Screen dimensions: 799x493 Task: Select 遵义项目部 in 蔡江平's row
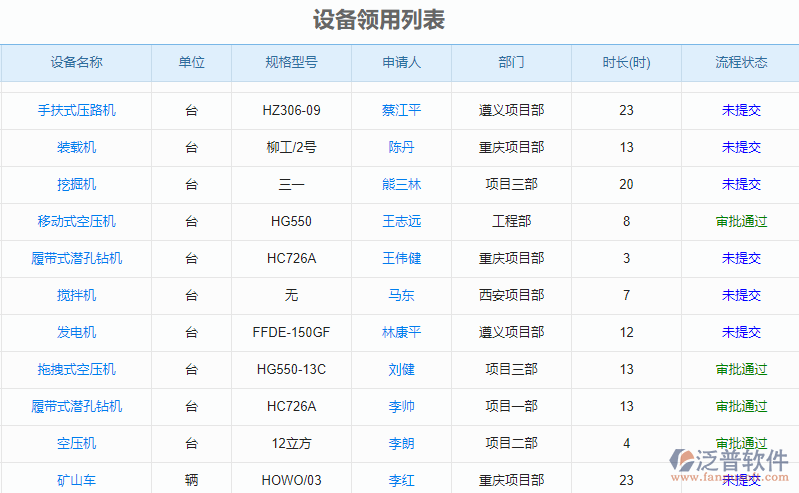click(x=512, y=110)
